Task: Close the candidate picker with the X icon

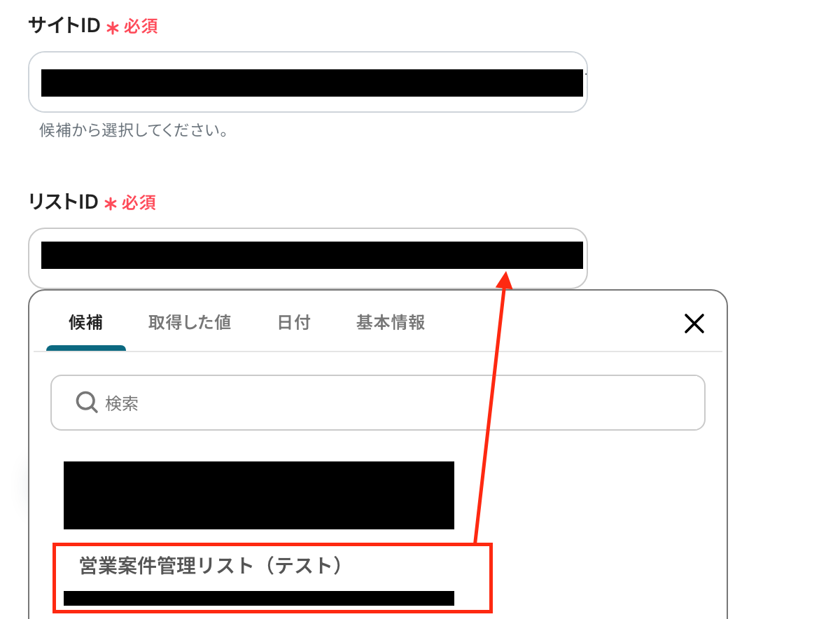Action: click(x=694, y=323)
